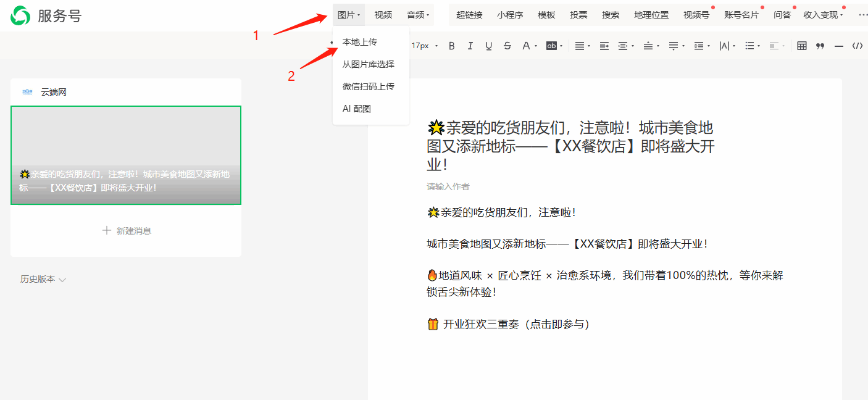Open the 图片 menu
Viewport: 868px width, 400px height.
(349, 15)
